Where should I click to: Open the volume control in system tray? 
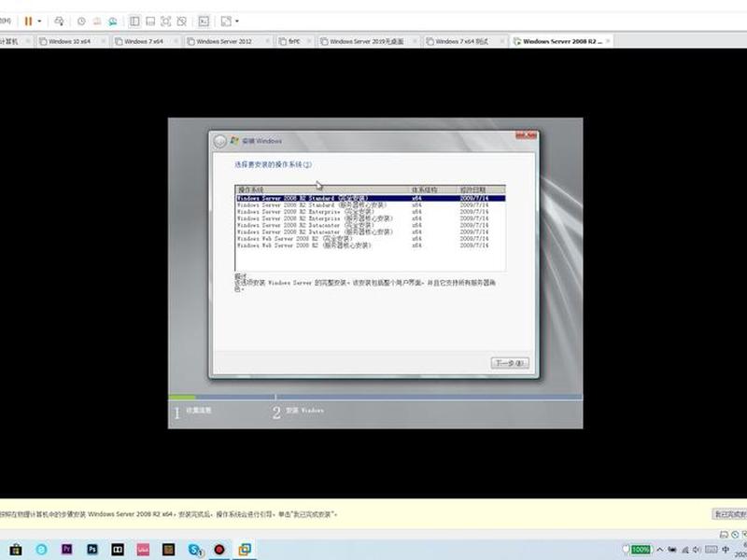[x=696, y=550]
